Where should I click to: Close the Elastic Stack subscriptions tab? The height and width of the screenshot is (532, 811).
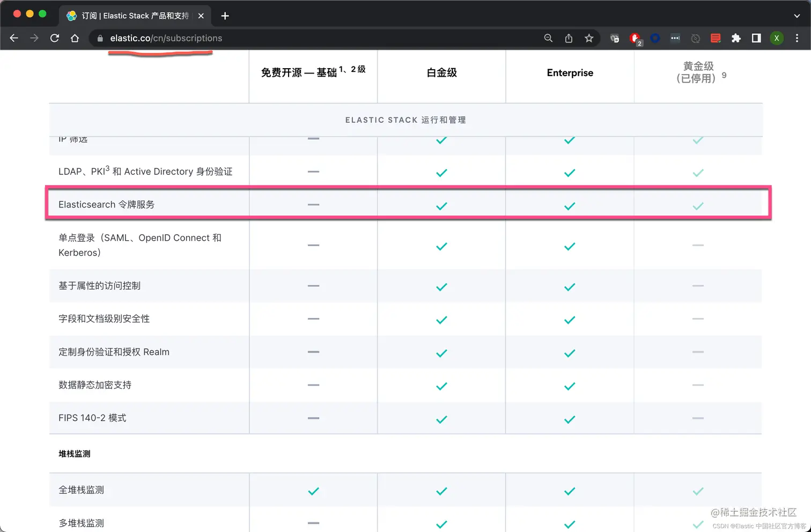(x=201, y=16)
